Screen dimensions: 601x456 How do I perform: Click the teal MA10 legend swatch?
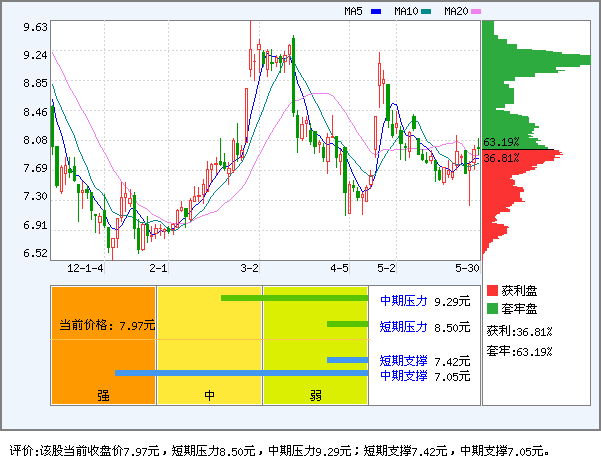[x=426, y=12]
